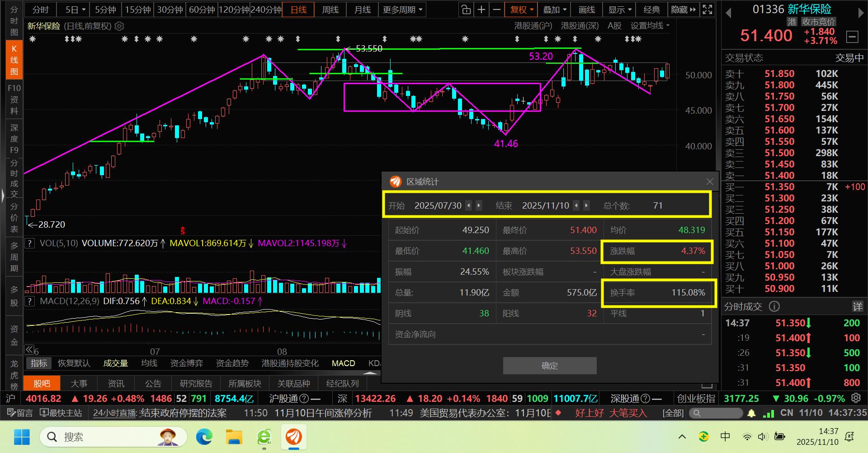Click the minus box icon beside the price change
This screenshot has width=868, height=453.
(852, 37)
